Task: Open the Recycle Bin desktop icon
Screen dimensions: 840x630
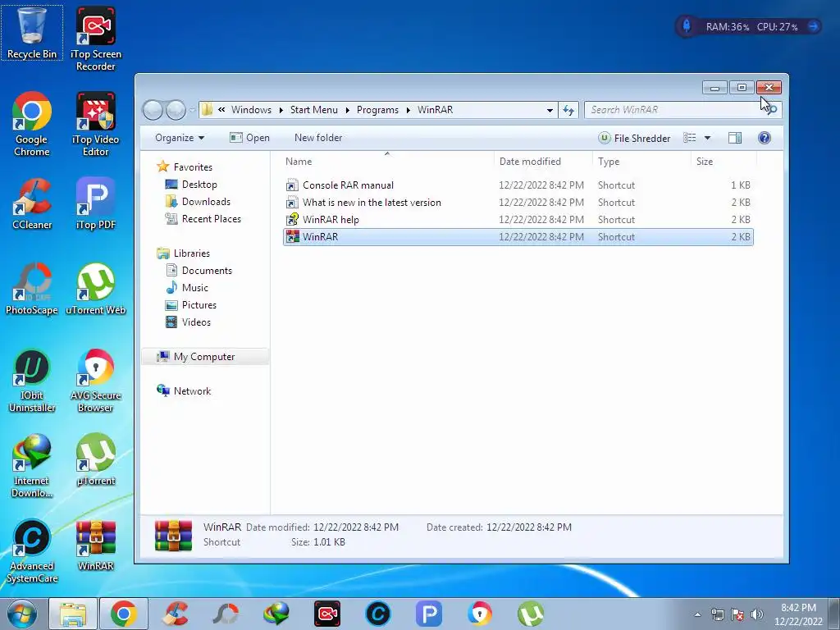Action: 32,33
